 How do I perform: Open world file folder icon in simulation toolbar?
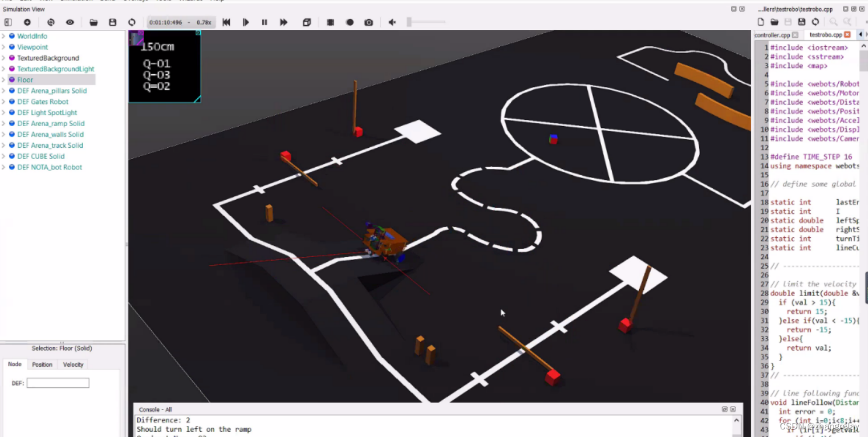tap(93, 22)
